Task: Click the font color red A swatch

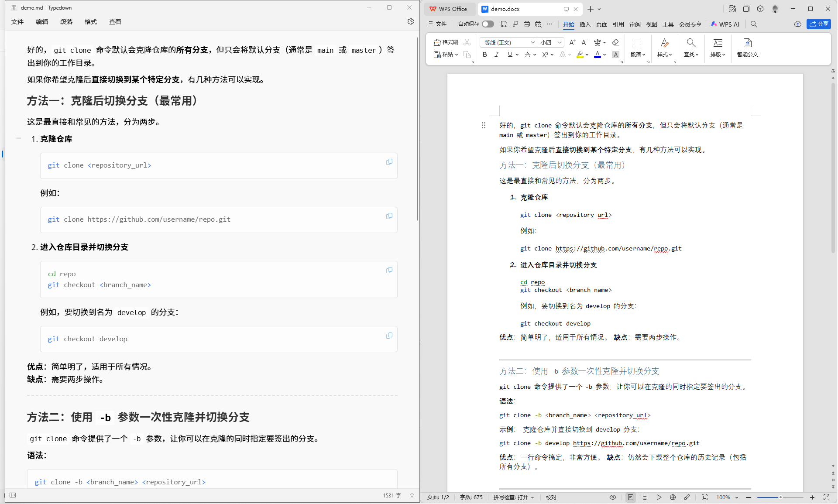Action: coord(597,55)
